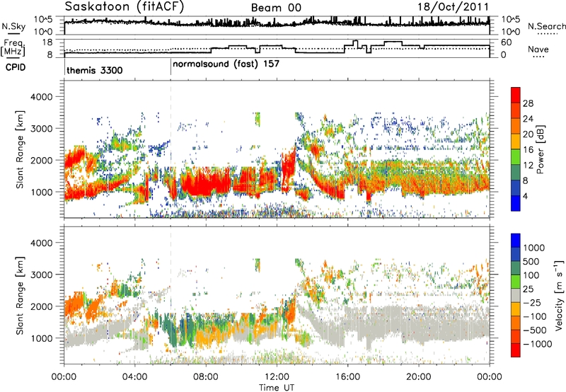The height and width of the screenshot is (392, 566).
Task: Click the "Nave" legend label
Action: 538,49
